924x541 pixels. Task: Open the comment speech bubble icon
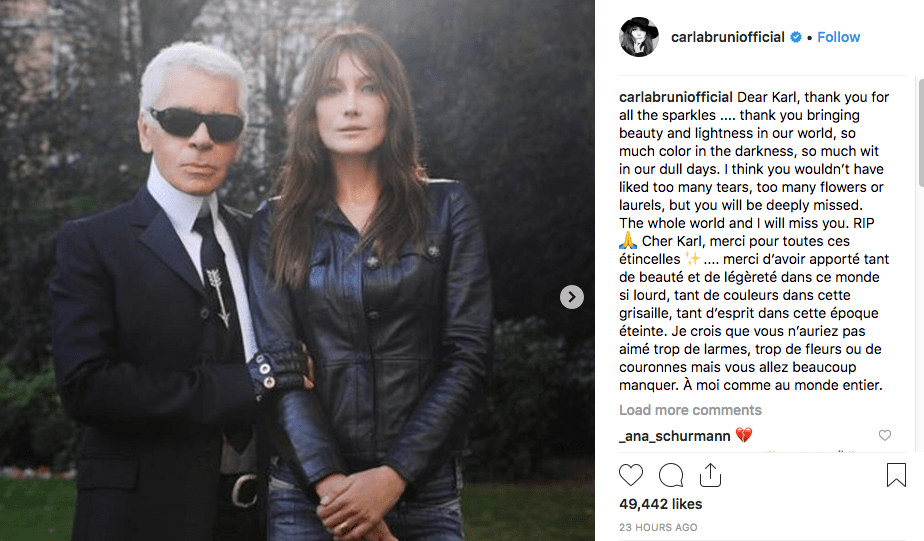(671, 475)
